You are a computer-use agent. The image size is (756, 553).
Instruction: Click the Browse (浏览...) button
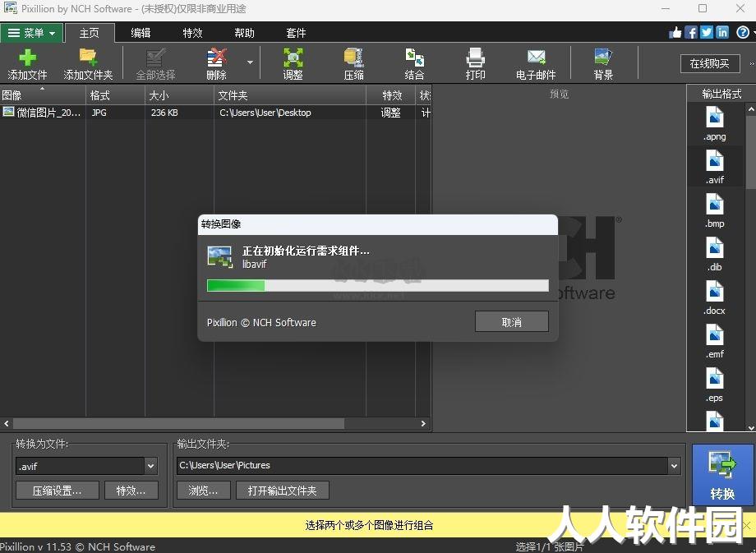pyautogui.click(x=203, y=491)
